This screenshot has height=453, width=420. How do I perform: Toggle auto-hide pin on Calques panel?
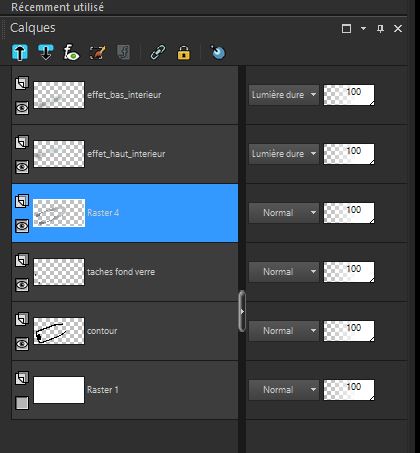coord(380,29)
